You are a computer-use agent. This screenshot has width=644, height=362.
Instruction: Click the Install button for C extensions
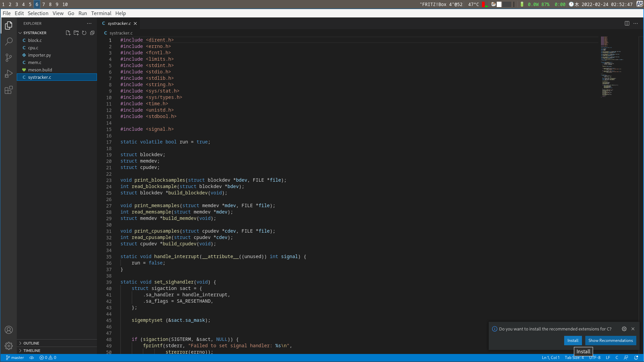click(573, 340)
